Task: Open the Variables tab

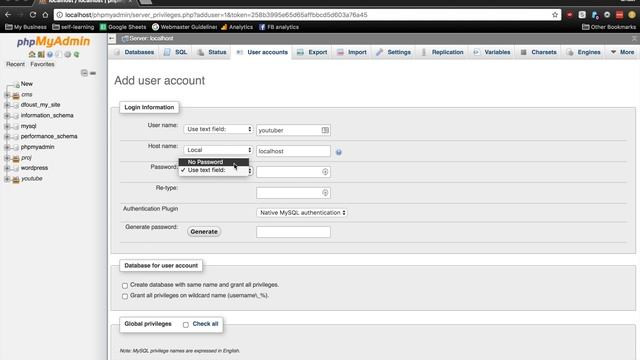Action: click(492, 52)
